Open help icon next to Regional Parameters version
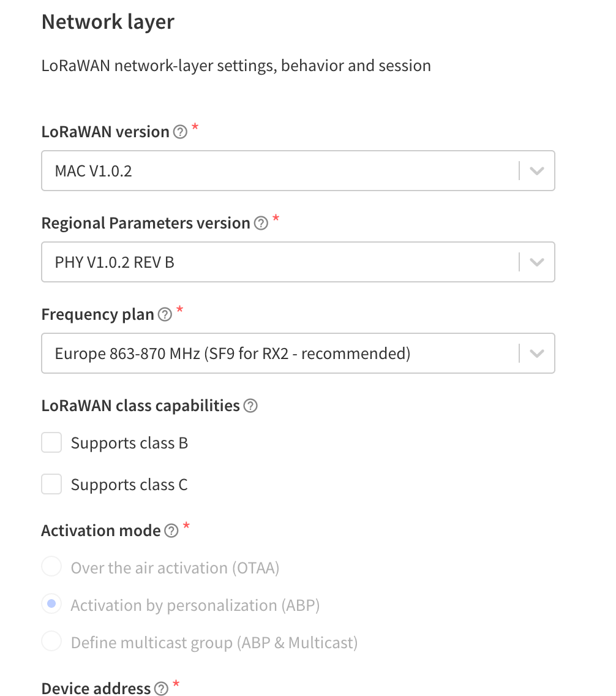 (261, 223)
